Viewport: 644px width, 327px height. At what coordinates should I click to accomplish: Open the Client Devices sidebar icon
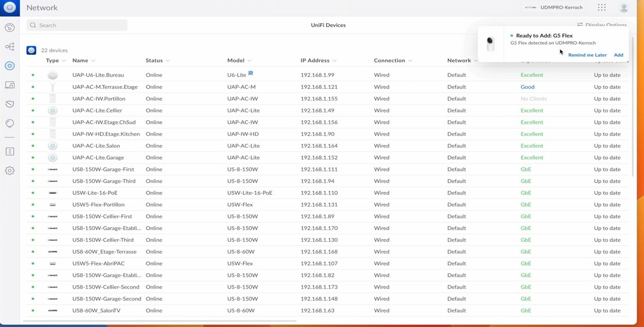coord(10,85)
